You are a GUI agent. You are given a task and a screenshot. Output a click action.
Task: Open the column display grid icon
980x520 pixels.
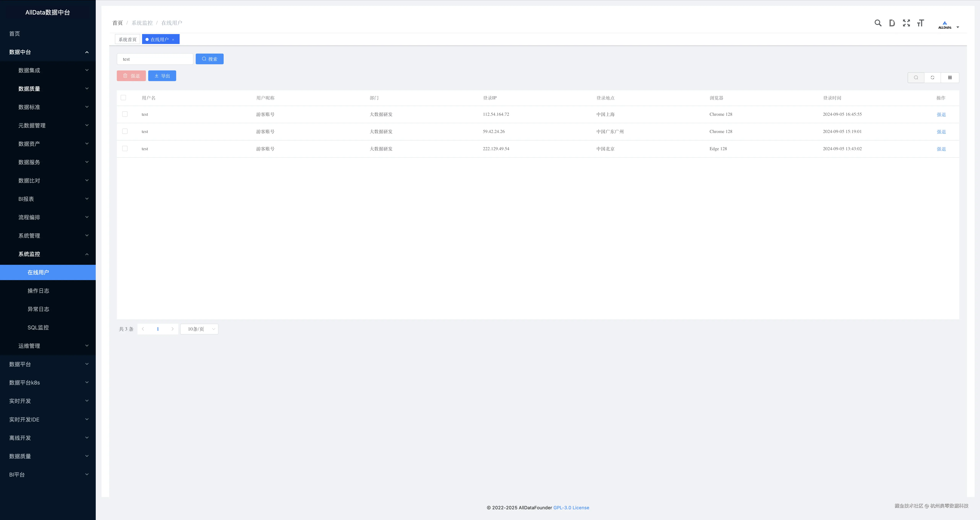pos(950,77)
